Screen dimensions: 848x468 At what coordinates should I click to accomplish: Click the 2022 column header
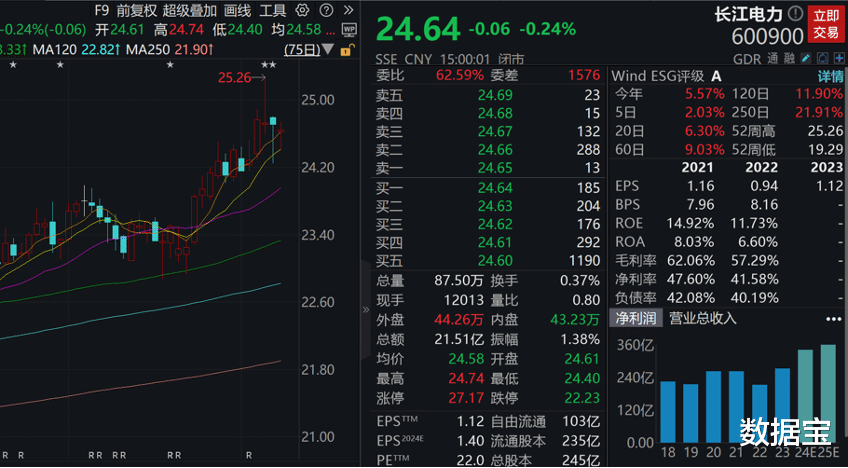[761, 168]
